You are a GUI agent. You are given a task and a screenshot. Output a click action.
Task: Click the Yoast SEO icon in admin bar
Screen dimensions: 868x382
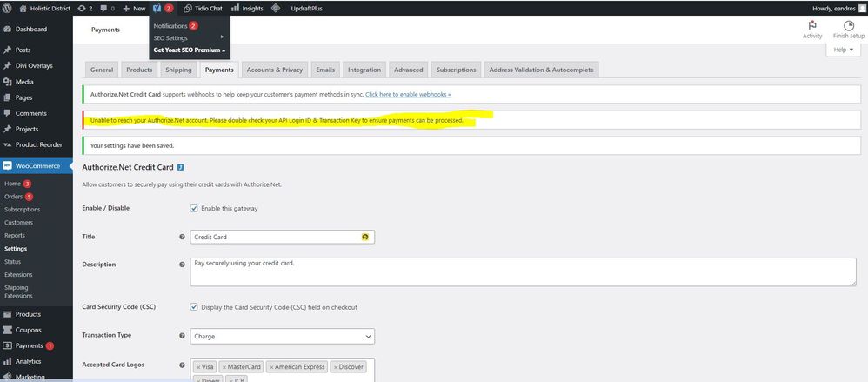pyautogui.click(x=157, y=8)
